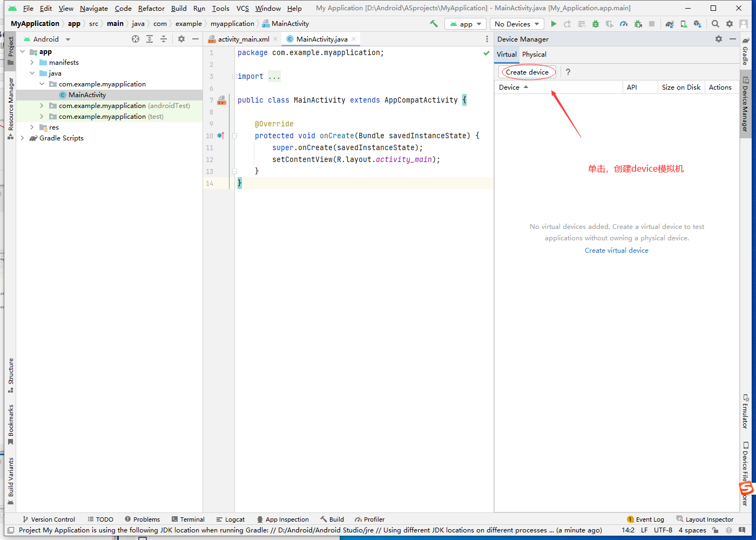756x540 pixels.
Task: Click the '4 spaces' indent setting
Action: tap(692, 530)
